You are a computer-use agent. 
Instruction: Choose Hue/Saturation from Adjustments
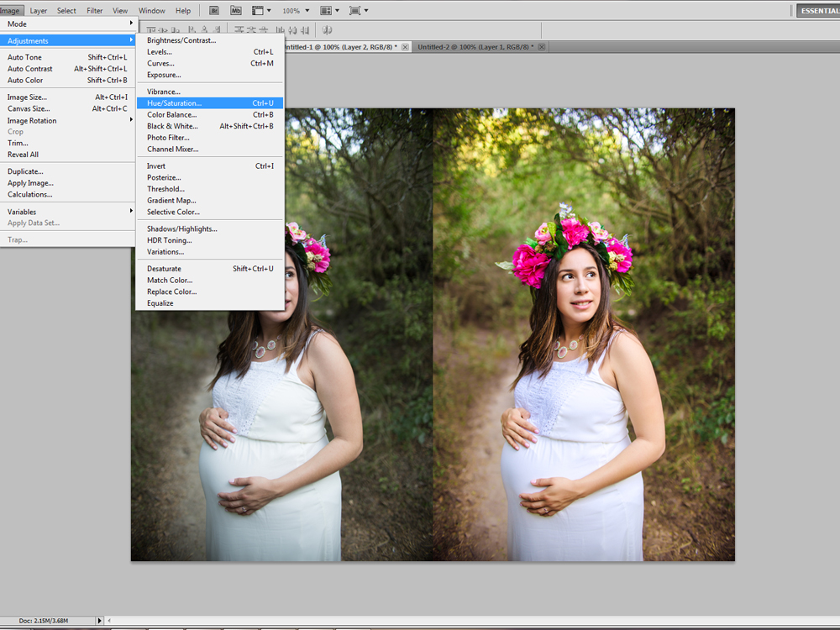click(x=174, y=103)
